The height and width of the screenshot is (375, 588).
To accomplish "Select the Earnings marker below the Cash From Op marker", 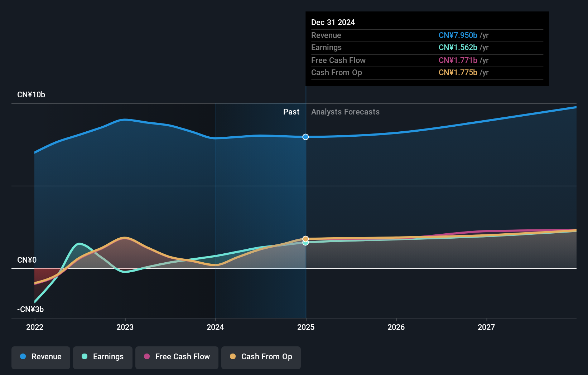I will 305,243.
